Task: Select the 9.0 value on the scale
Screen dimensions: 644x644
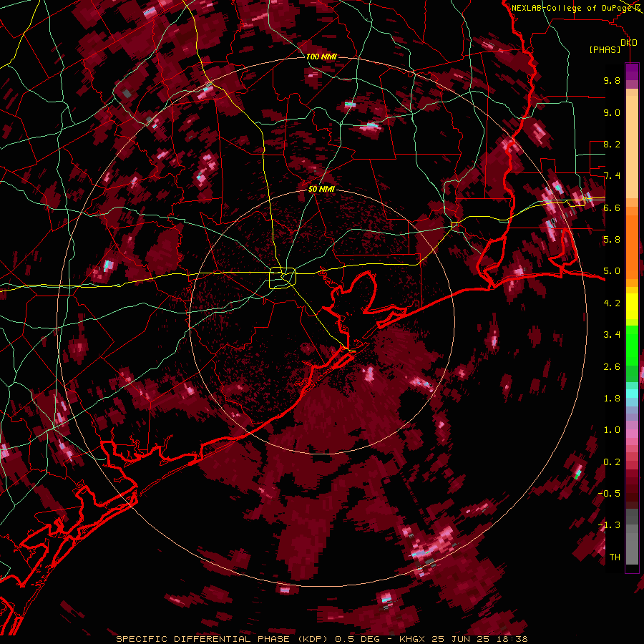Action: coord(612,112)
